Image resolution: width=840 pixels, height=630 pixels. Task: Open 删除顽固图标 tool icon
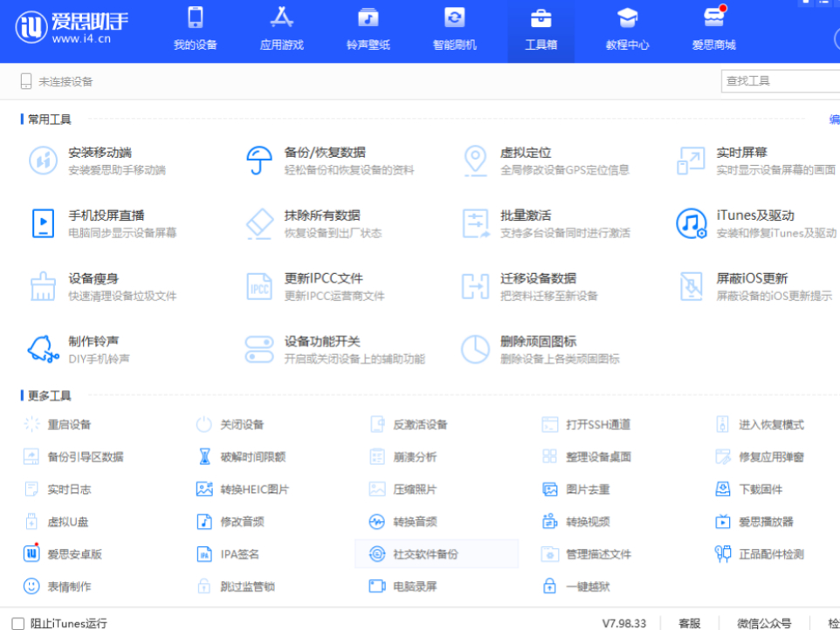pos(475,349)
